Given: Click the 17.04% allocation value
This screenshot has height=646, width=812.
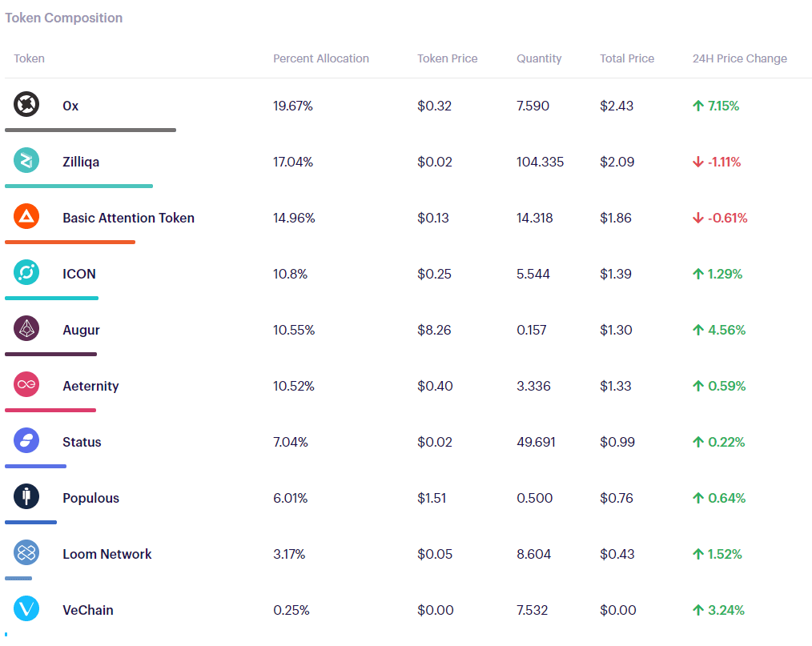Looking at the screenshot, I should [293, 162].
